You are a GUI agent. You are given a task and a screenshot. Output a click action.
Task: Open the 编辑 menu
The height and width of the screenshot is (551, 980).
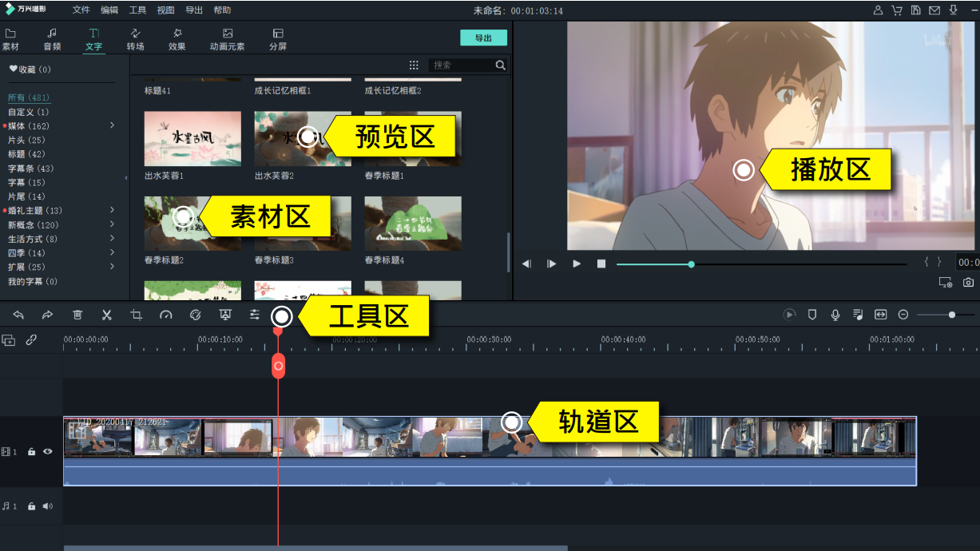tap(109, 10)
